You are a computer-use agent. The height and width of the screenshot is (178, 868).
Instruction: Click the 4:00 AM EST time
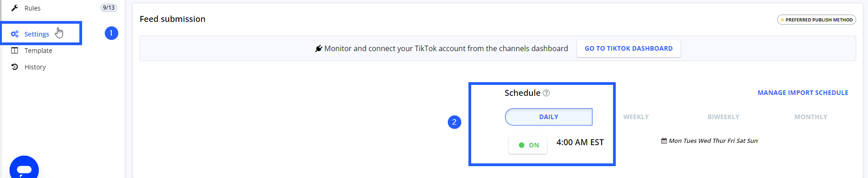click(x=580, y=142)
